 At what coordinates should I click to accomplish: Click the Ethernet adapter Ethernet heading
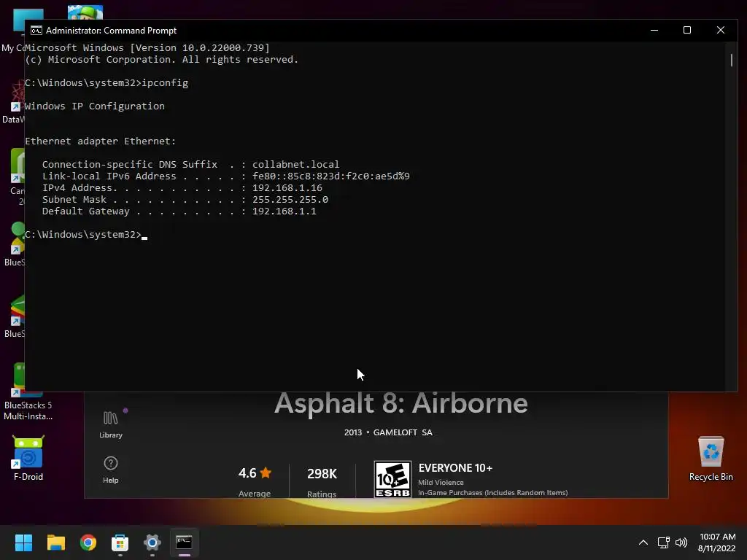pos(101,141)
